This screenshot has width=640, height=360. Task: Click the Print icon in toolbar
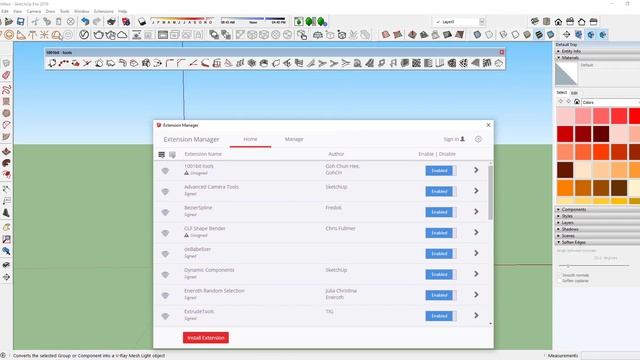tap(111, 22)
